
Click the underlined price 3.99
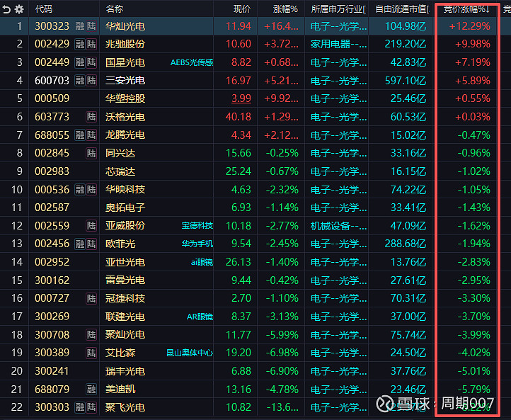pos(241,98)
